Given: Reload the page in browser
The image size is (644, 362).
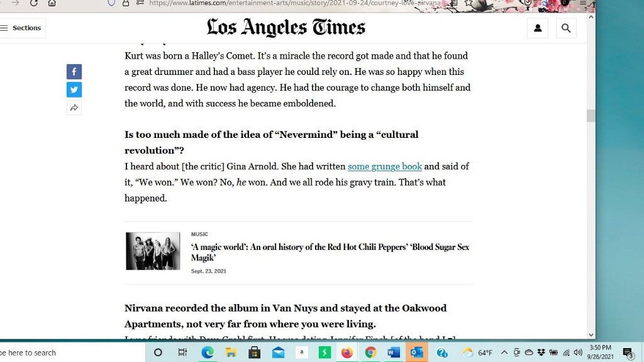Looking at the screenshot, I should [x=34, y=3].
